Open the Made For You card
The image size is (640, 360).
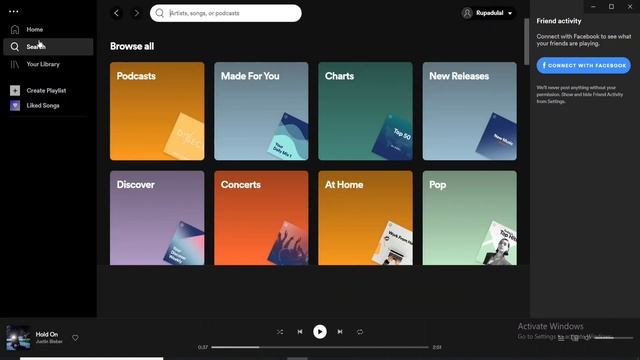point(261,111)
